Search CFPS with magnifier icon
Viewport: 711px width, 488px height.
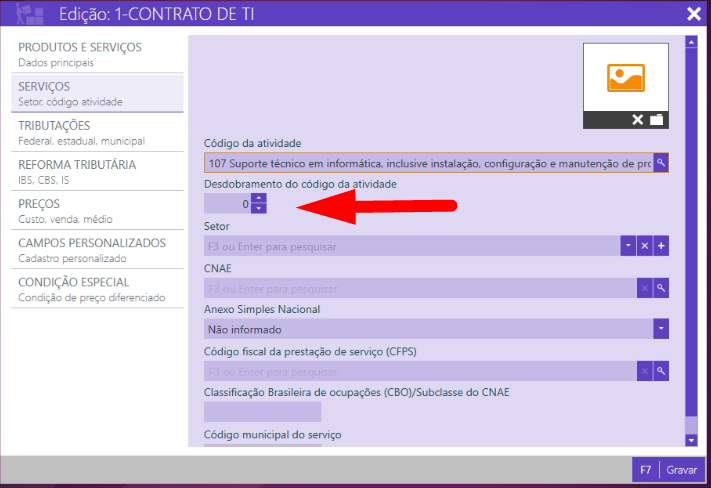pos(660,371)
